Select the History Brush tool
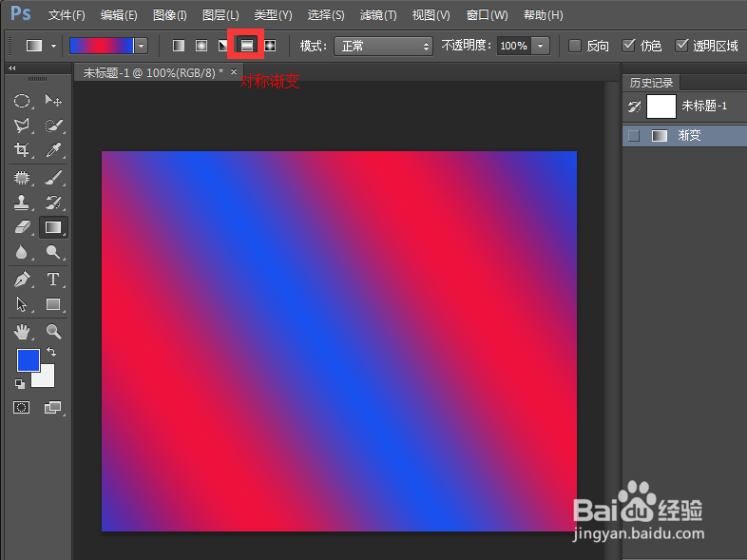 53,203
